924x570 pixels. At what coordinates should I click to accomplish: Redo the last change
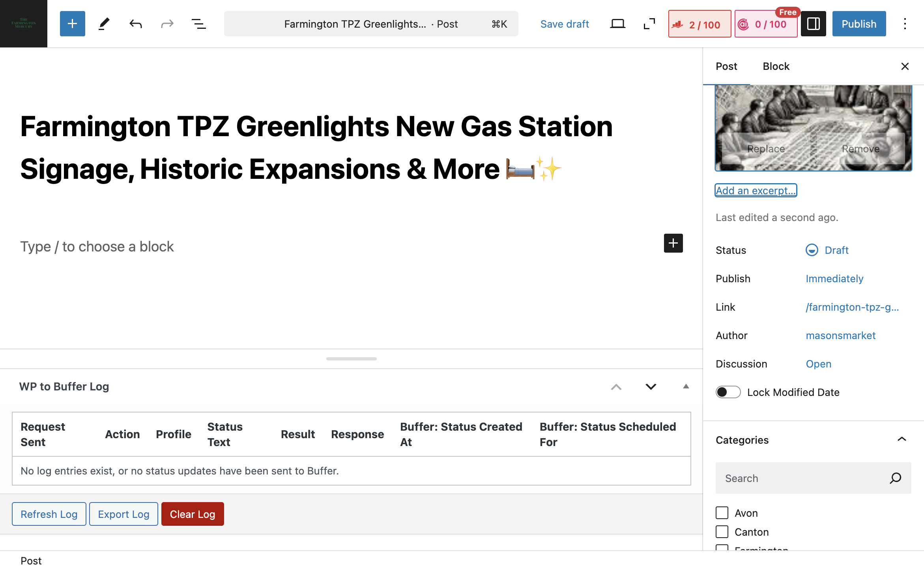click(x=167, y=24)
